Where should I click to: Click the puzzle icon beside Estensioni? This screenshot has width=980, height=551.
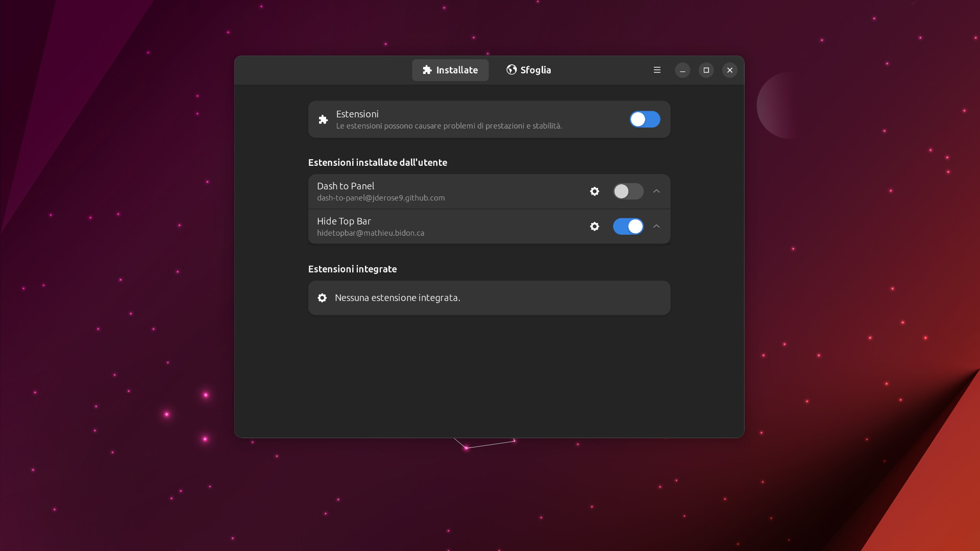(x=323, y=119)
